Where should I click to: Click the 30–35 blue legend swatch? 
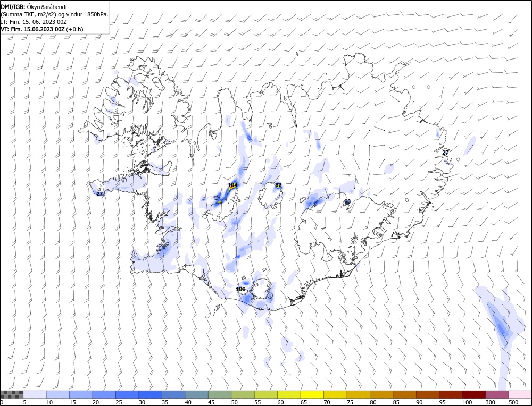pos(151,394)
